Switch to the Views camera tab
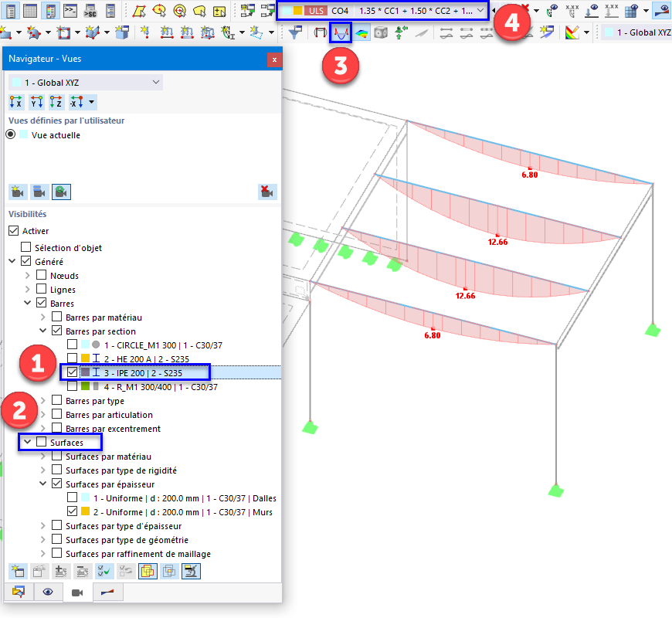Screen dimensions: 672x618 77,592
